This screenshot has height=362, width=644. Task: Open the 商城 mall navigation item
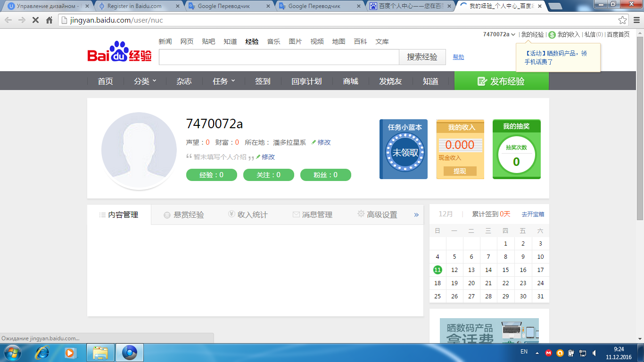coord(351,81)
